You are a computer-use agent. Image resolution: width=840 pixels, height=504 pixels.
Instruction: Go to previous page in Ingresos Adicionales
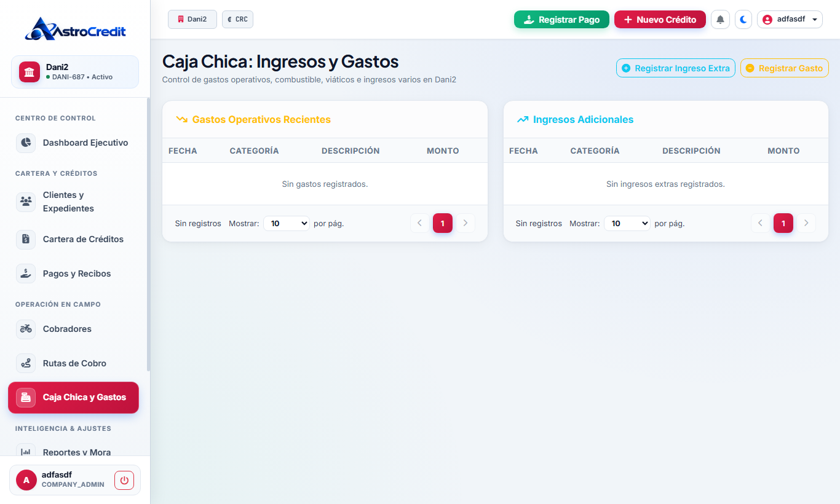pos(761,223)
